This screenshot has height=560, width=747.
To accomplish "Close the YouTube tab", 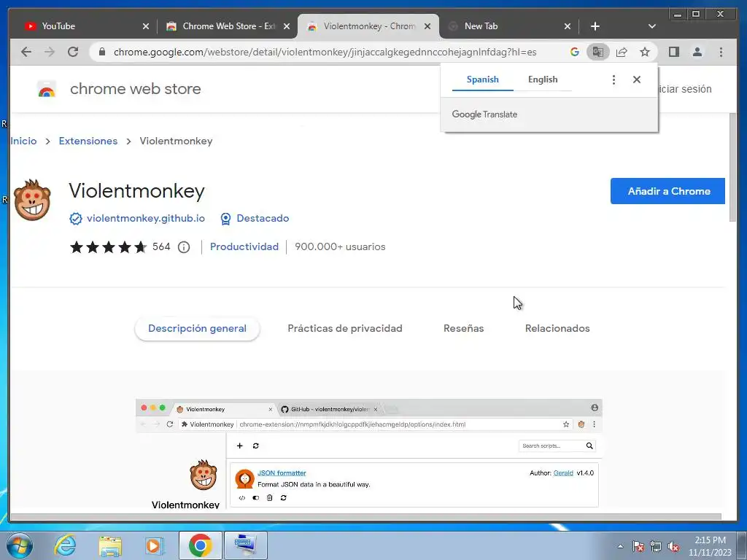I will [146, 26].
